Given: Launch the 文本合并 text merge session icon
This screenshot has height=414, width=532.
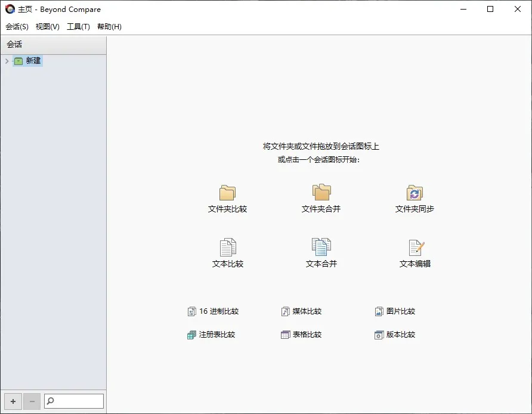Looking at the screenshot, I should click(x=321, y=247).
